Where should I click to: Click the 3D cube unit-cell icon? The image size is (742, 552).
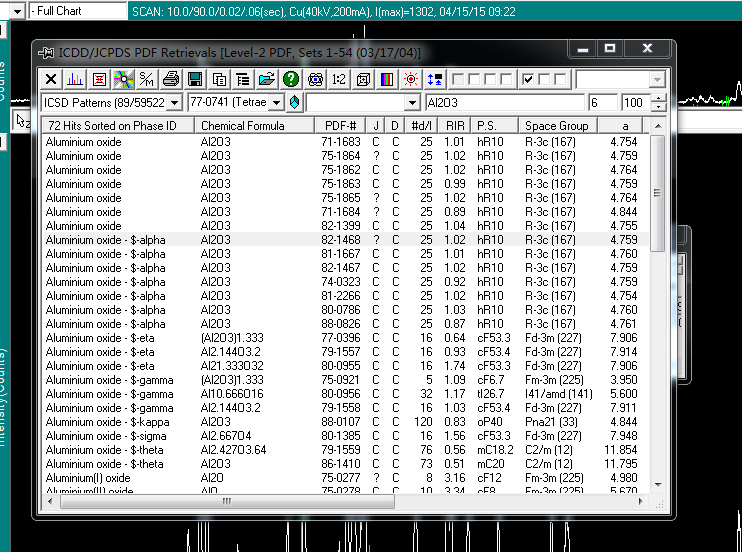[x=363, y=79]
